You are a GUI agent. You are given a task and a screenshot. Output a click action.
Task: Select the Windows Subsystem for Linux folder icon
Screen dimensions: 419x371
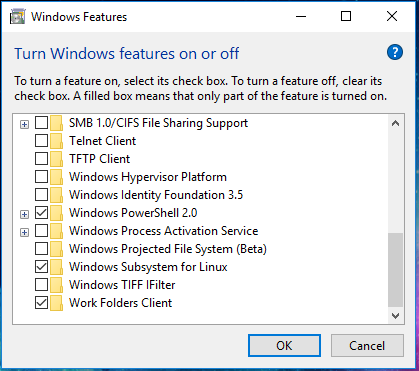57,267
